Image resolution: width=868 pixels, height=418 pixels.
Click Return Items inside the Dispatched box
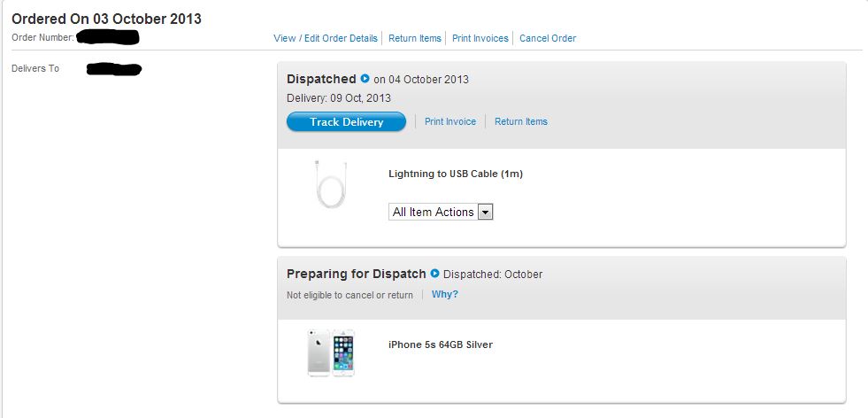521,121
